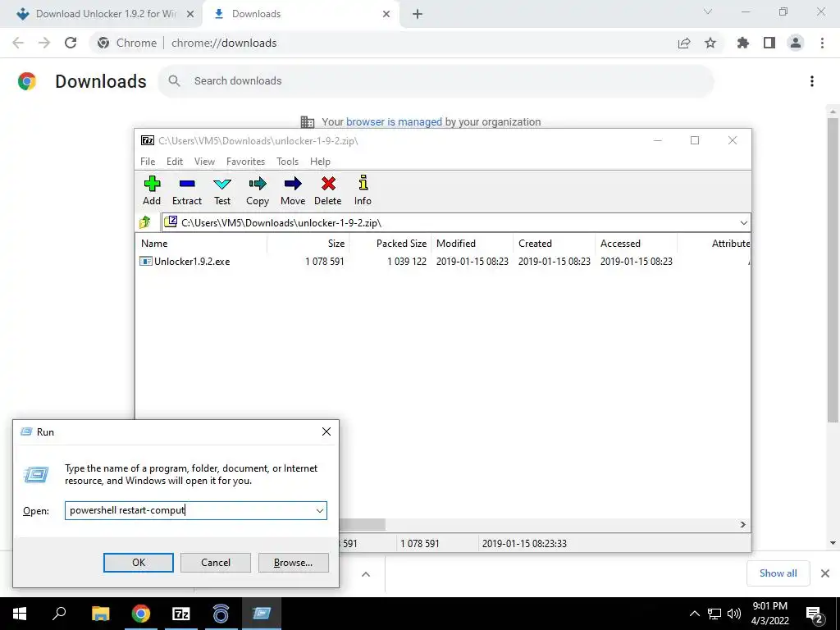
Task: Open Chrome's three-dot main menu
Action: (822, 43)
